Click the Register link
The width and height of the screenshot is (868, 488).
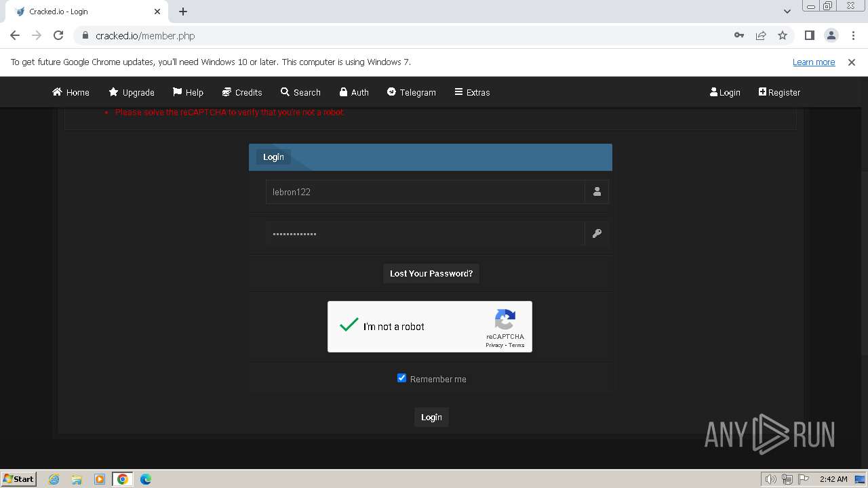click(x=779, y=92)
